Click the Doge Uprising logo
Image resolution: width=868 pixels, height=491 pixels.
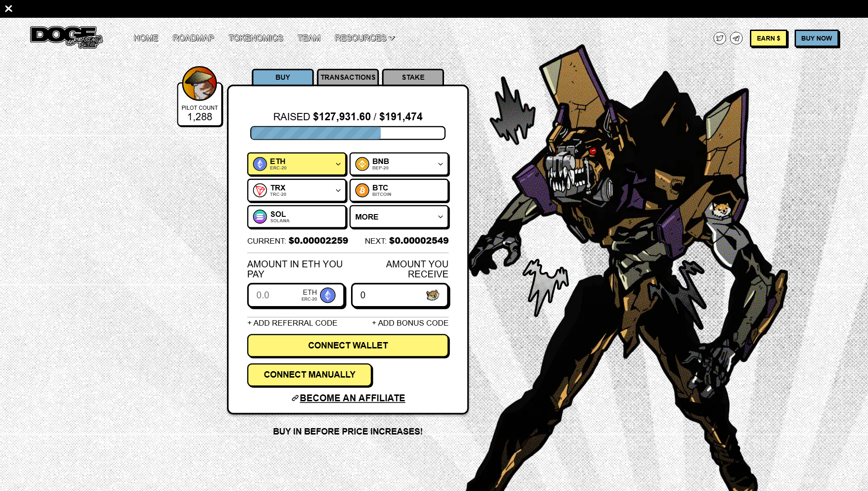point(67,37)
